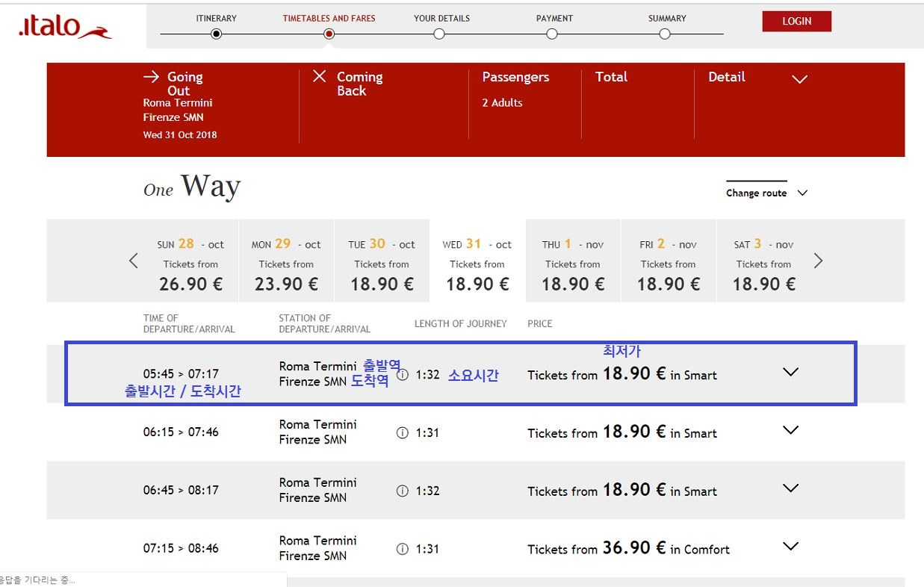Open info icon for 06:15 train
This screenshot has height=587, width=924.
[403, 433]
